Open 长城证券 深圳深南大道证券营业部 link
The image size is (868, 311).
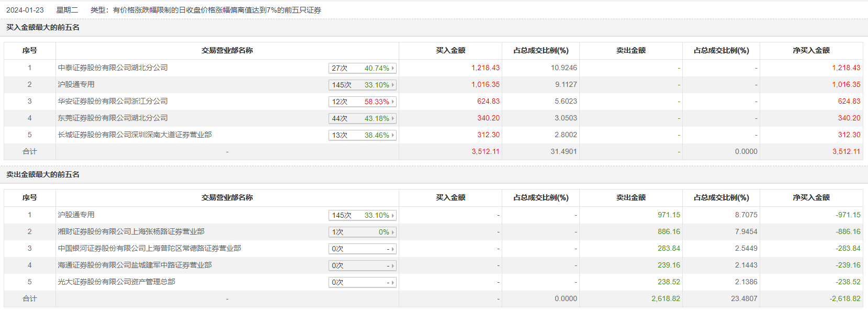click(135, 135)
